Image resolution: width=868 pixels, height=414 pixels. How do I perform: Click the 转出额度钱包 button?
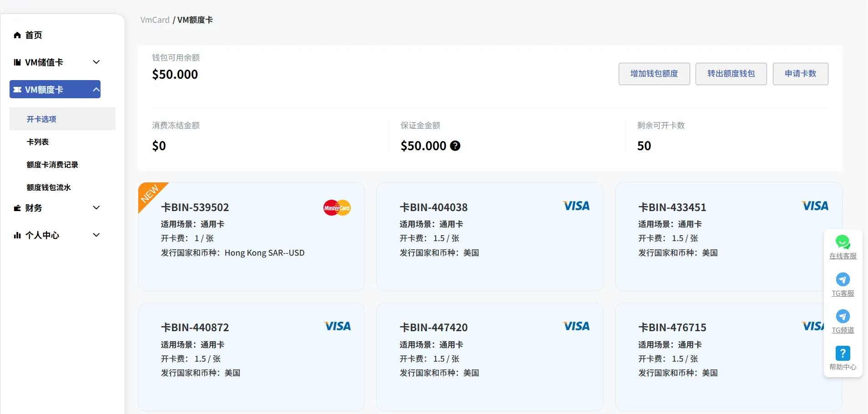[731, 74]
